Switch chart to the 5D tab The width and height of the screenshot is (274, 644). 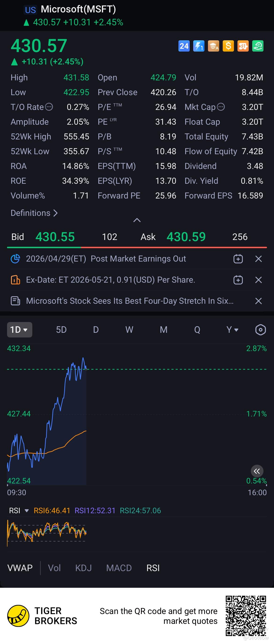61,330
